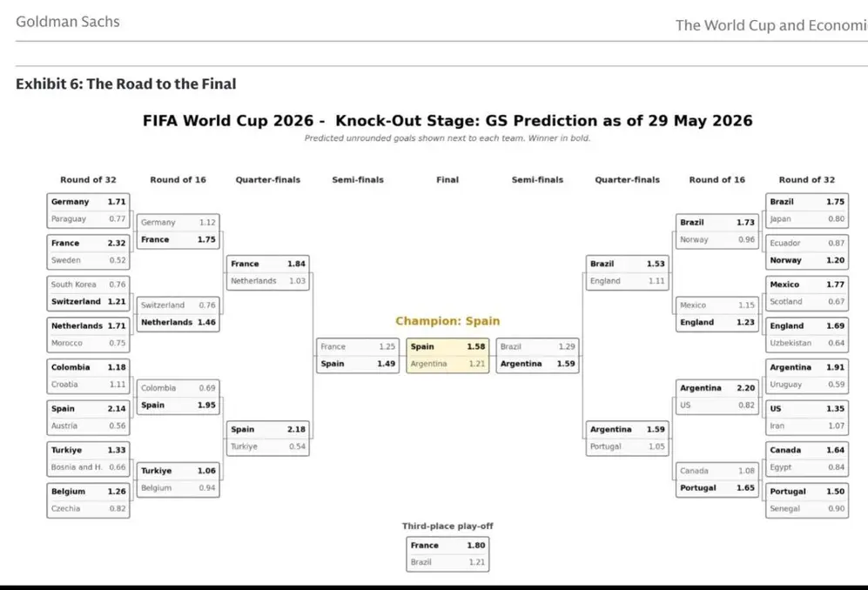The image size is (868, 590).
Task: Click the Champion: Spain label
Action: point(447,321)
